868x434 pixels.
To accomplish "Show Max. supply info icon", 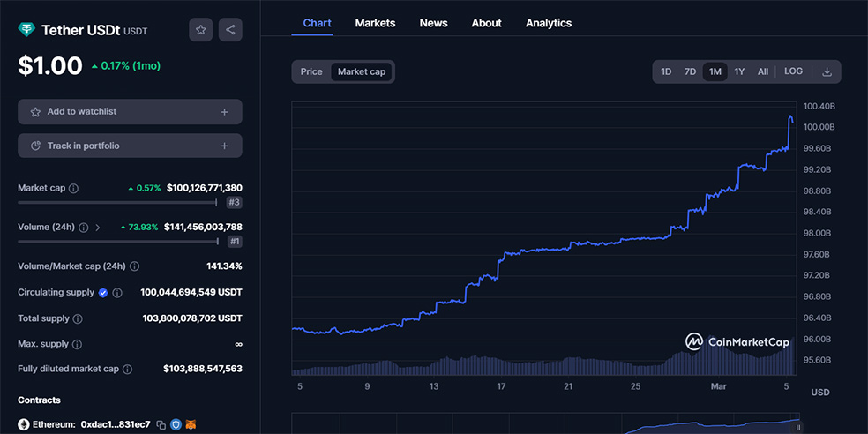I will (x=77, y=344).
